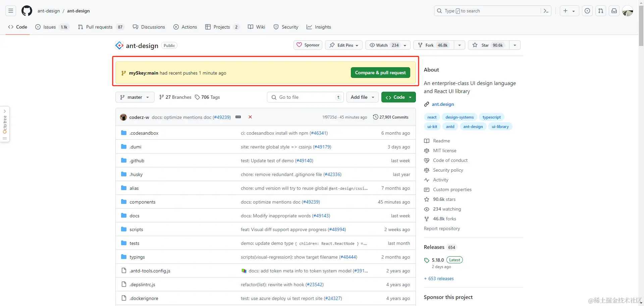The image size is (644, 306).
Task: Click the design-systems topic tag
Action: [x=460, y=117]
